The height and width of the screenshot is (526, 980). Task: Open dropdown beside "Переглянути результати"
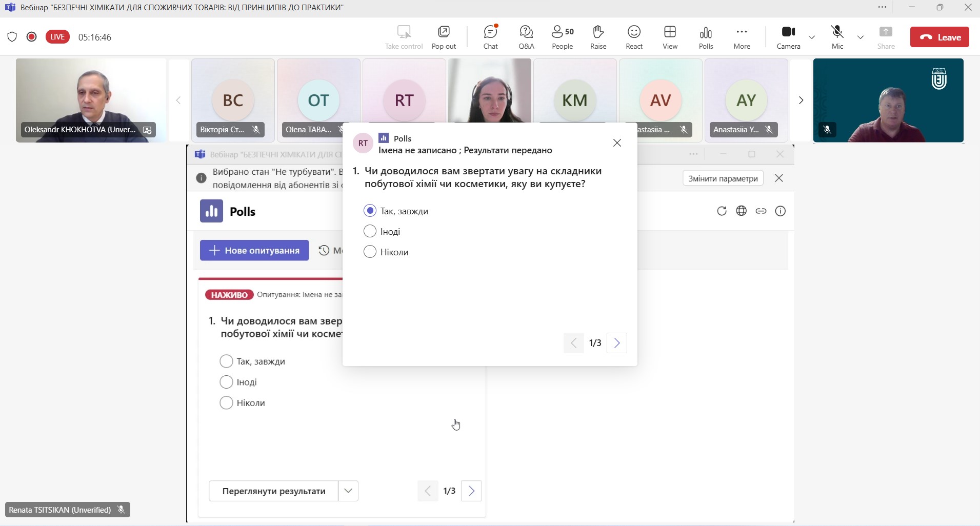tap(348, 491)
